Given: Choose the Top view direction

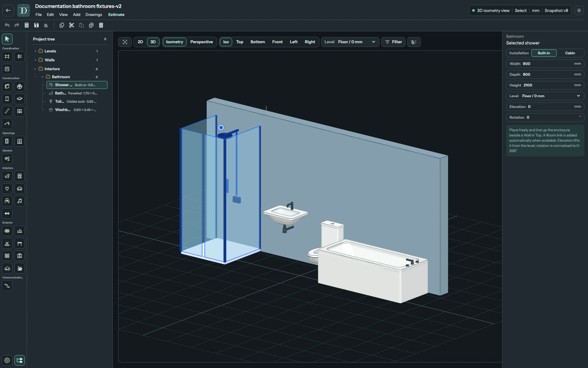Looking at the screenshot, I should pyautogui.click(x=240, y=42).
